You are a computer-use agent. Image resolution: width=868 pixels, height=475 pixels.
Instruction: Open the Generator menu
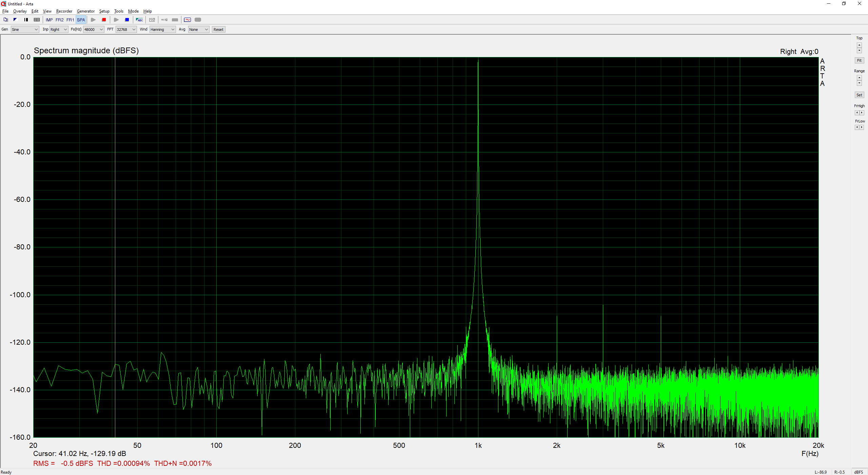[86, 11]
